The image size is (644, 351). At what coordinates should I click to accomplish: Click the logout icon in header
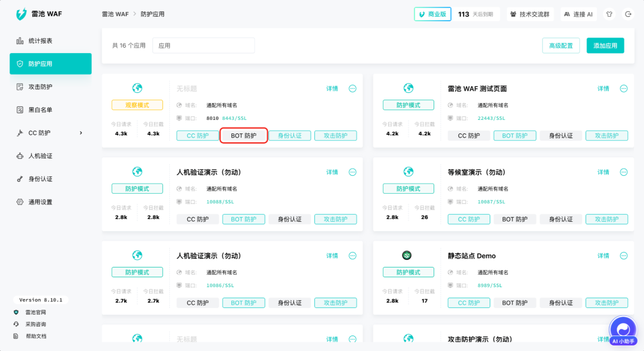click(628, 14)
